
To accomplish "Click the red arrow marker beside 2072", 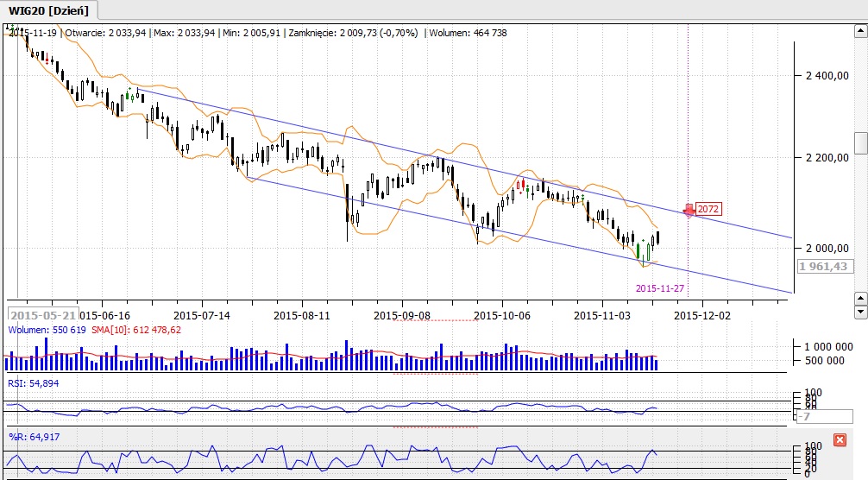I will tap(689, 209).
